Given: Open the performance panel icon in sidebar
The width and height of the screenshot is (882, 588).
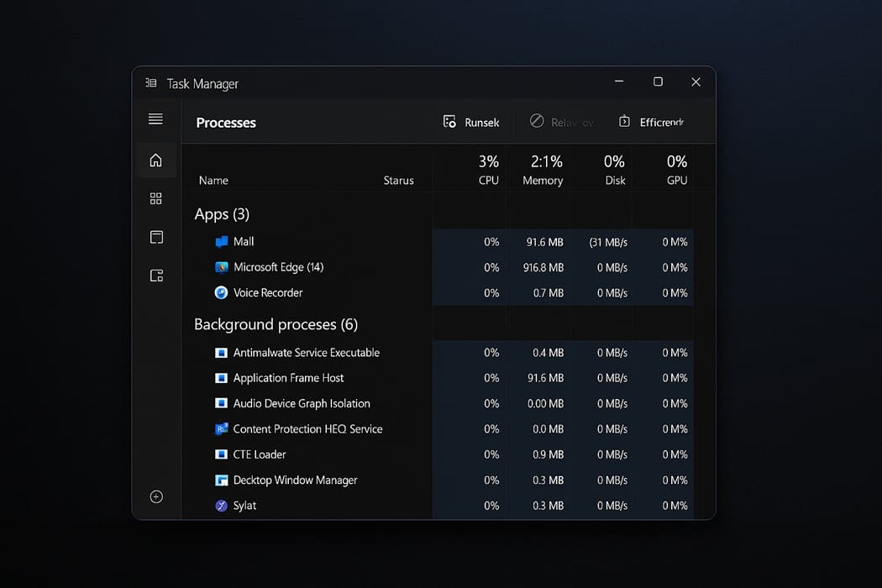Looking at the screenshot, I should (155, 237).
